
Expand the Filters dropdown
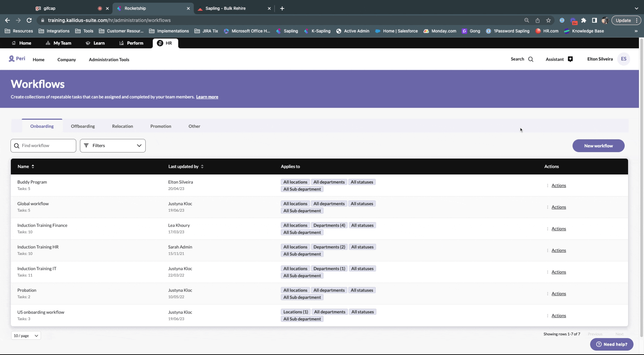coord(113,145)
